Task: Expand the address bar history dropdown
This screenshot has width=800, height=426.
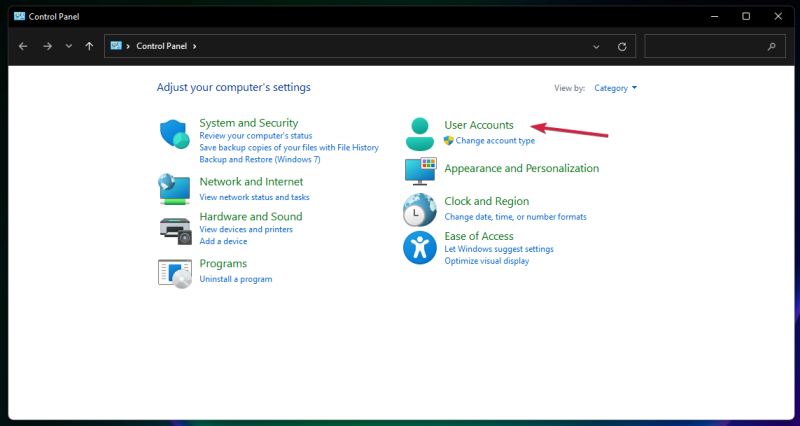Action: (596, 46)
